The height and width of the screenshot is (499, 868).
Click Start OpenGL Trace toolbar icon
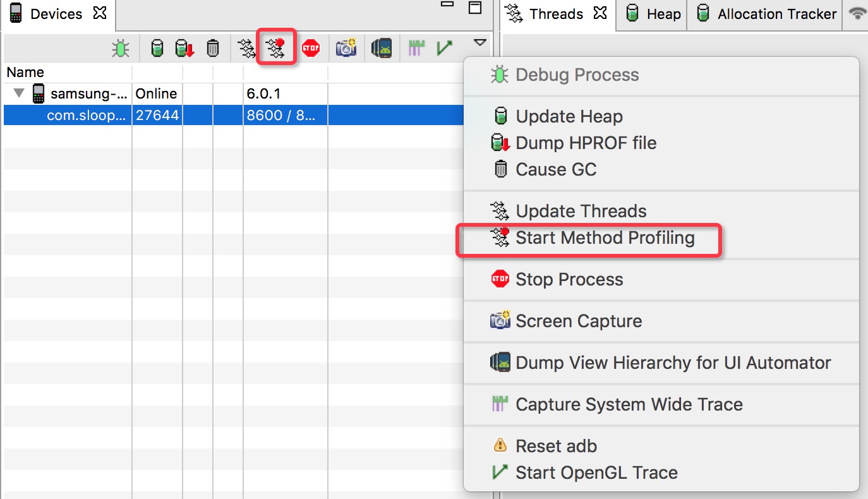[x=445, y=48]
